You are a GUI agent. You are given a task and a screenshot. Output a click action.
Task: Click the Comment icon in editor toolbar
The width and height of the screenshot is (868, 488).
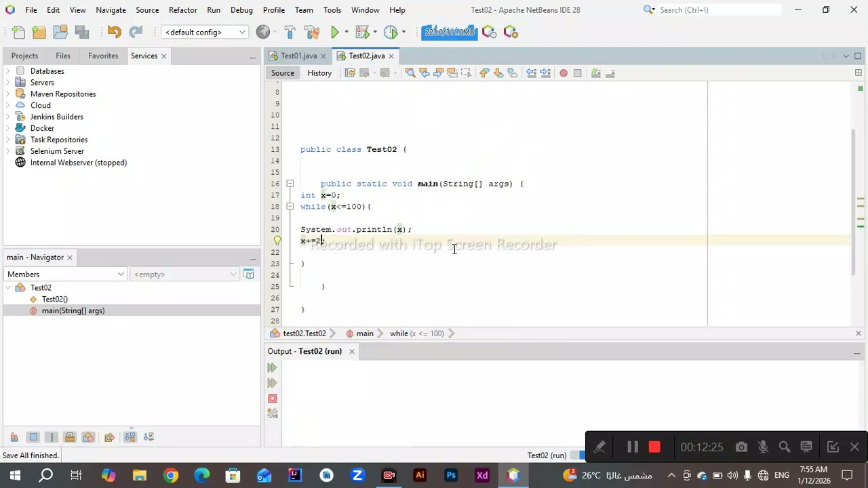(595, 73)
